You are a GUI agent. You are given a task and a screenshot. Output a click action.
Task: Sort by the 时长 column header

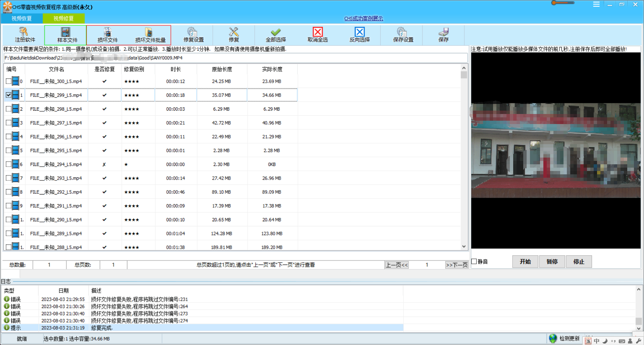click(176, 69)
